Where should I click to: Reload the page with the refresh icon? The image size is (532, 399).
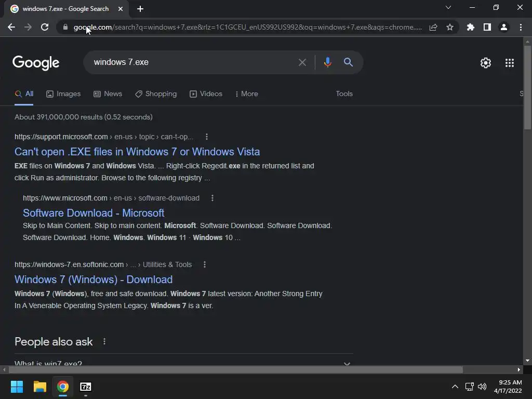45,27
